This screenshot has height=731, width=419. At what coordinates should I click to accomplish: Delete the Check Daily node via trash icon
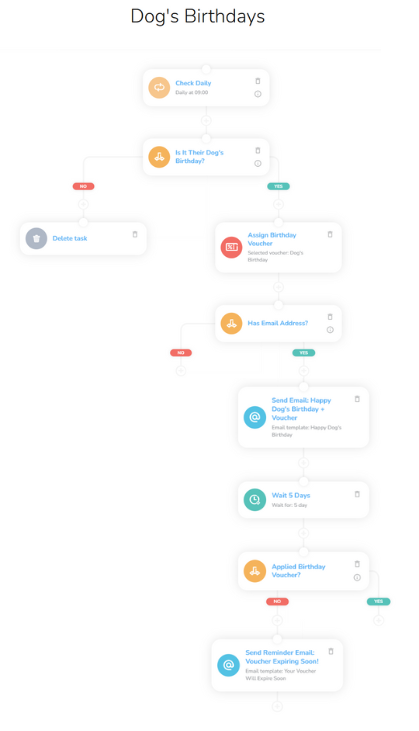click(258, 81)
